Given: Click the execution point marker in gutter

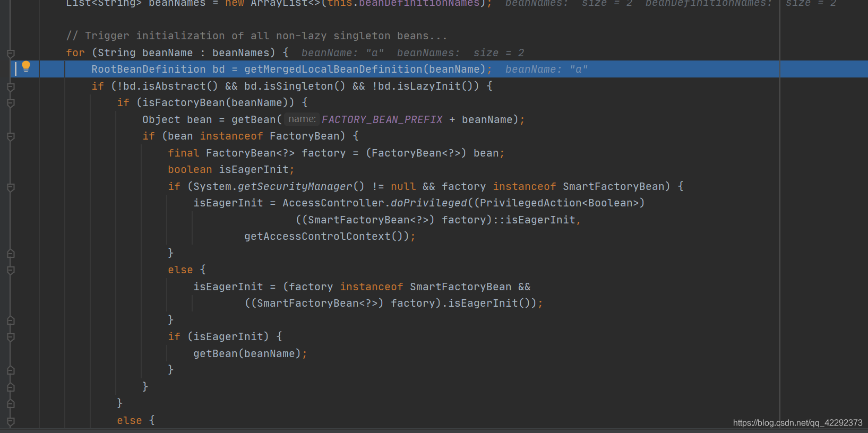Looking at the screenshot, I should click(15, 68).
